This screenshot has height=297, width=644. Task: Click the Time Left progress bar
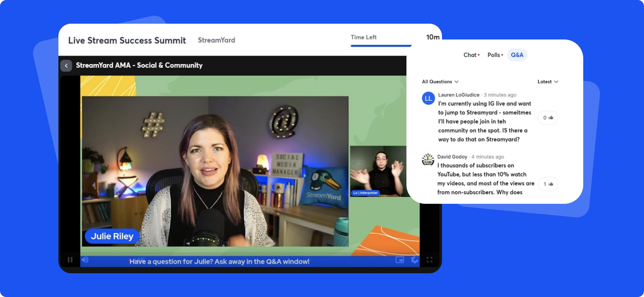click(381, 46)
